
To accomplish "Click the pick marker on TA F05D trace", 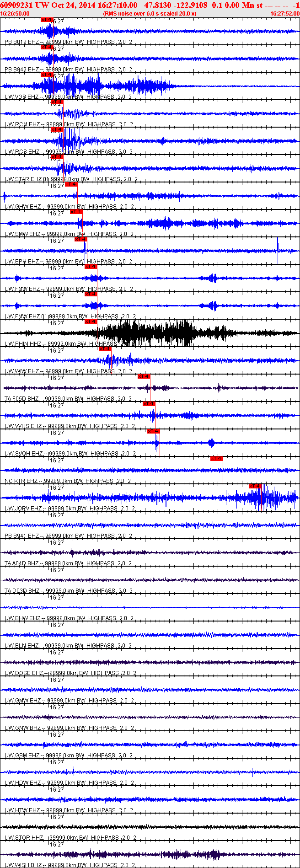I will (x=144, y=376).
